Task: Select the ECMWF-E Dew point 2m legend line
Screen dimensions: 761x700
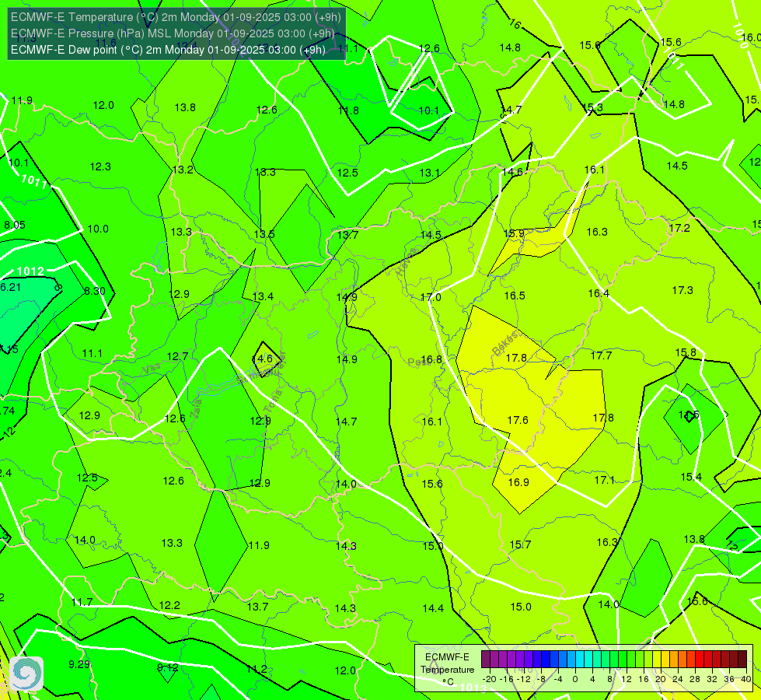Action: 168,50
